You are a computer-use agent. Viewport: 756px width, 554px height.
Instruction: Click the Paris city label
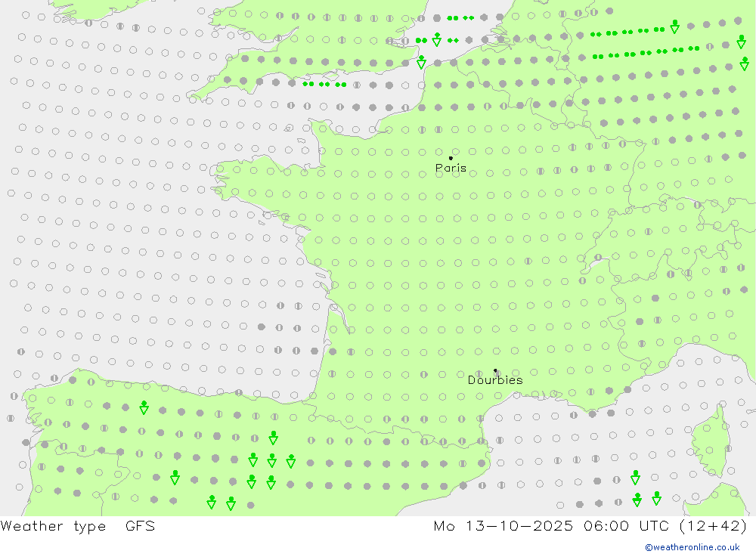[451, 168]
